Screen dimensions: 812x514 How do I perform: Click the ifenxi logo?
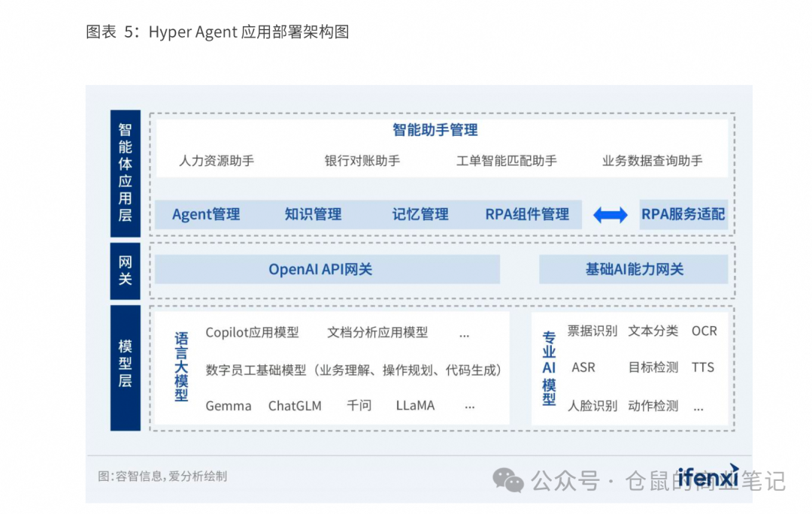point(708,476)
